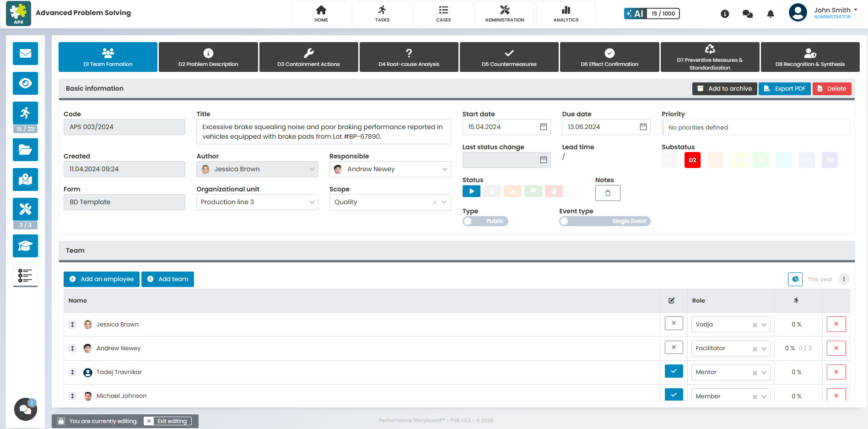Open the Responsible dropdown showing Andrew Newey
The image size is (868, 429).
point(389,169)
